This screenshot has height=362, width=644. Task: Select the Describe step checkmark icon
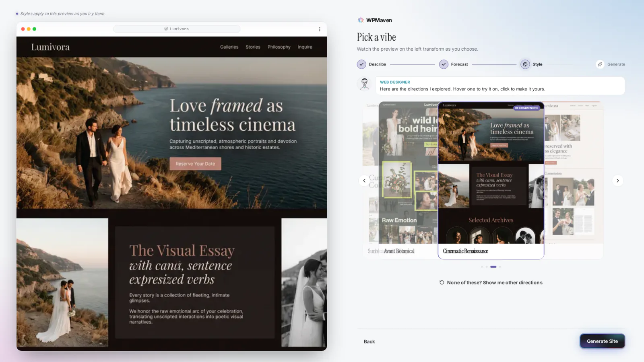click(361, 64)
